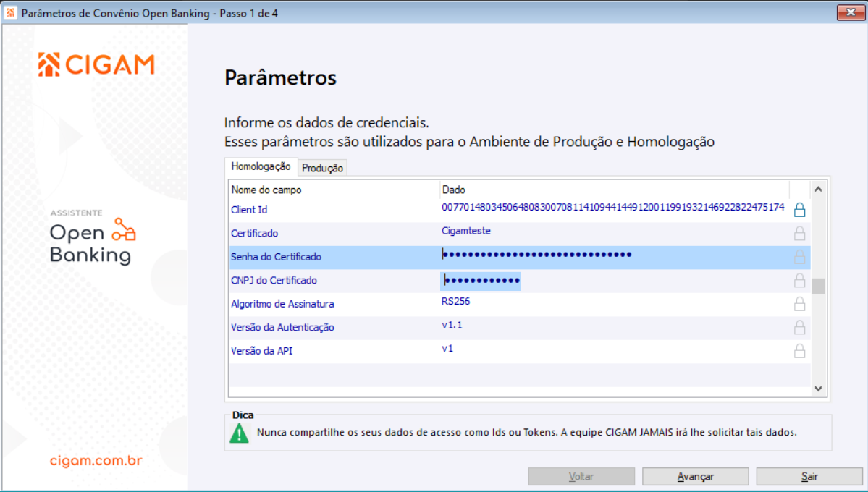868x492 pixels.
Task: Open the cigam.com.br link
Action: click(x=96, y=460)
